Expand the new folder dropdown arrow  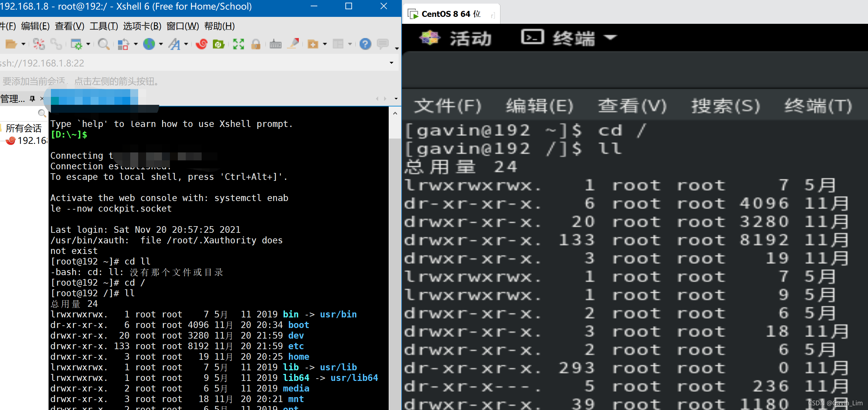pyautogui.click(x=325, y=44)
